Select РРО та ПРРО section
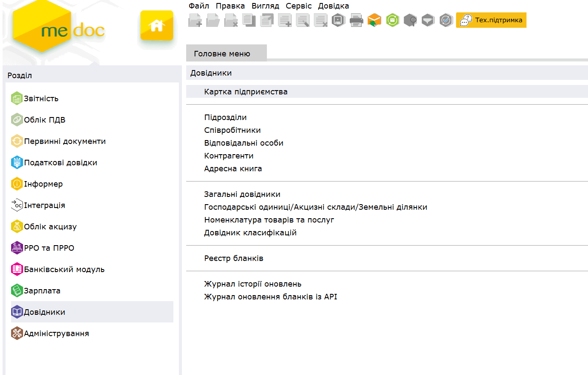588x375 pixels. tap(49, 248)
